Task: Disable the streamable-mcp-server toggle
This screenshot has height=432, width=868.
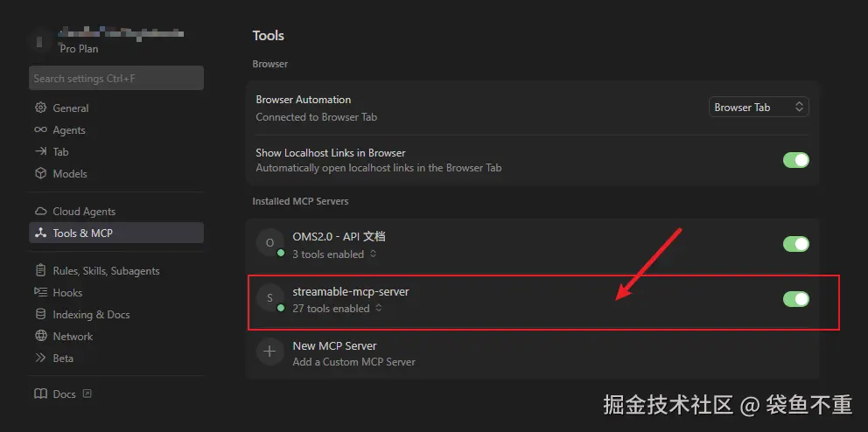Action: click(x=795, y=299)
